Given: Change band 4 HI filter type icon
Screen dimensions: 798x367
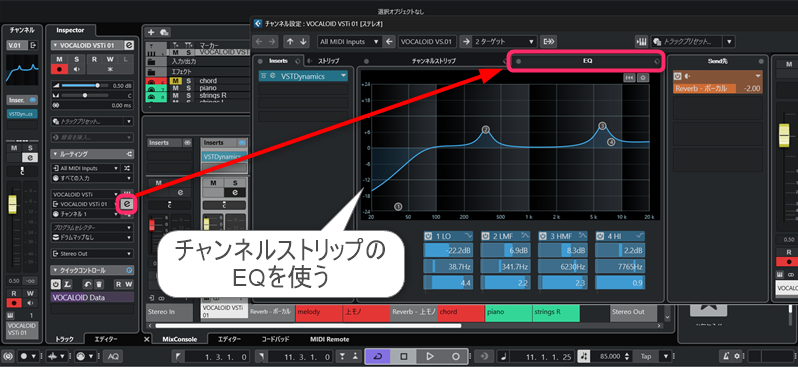Looking at the screenshot, I should coord(640,236).
